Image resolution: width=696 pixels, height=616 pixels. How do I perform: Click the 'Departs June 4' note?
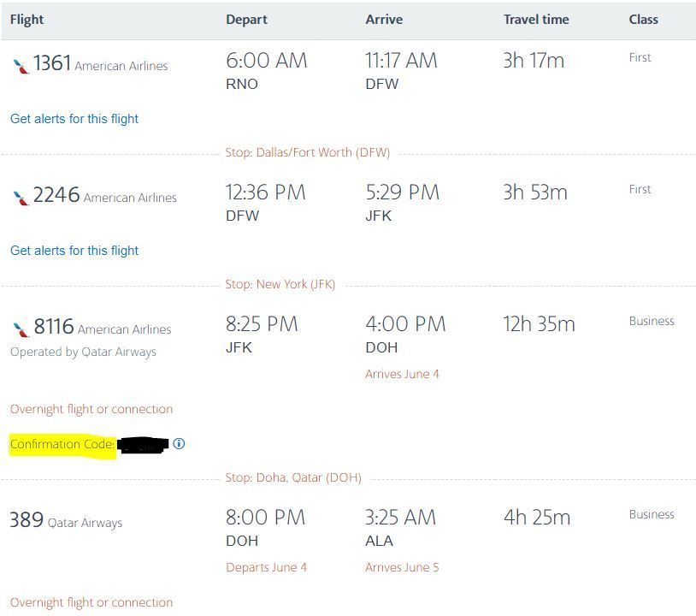coord(266,567)
